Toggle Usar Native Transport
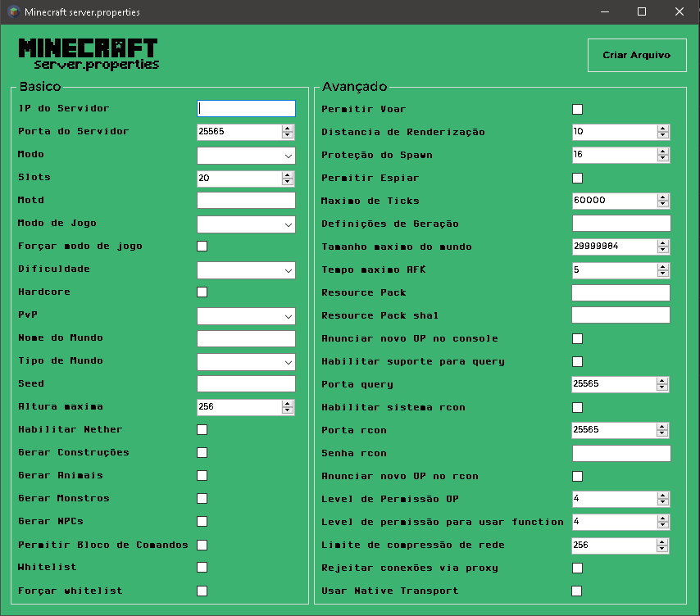 (577, 590)
